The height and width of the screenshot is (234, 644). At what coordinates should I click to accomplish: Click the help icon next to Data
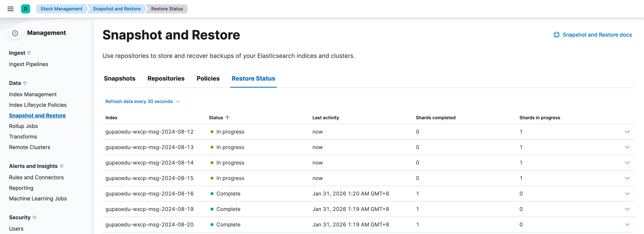pyautogui.click(x=25, y=83)
